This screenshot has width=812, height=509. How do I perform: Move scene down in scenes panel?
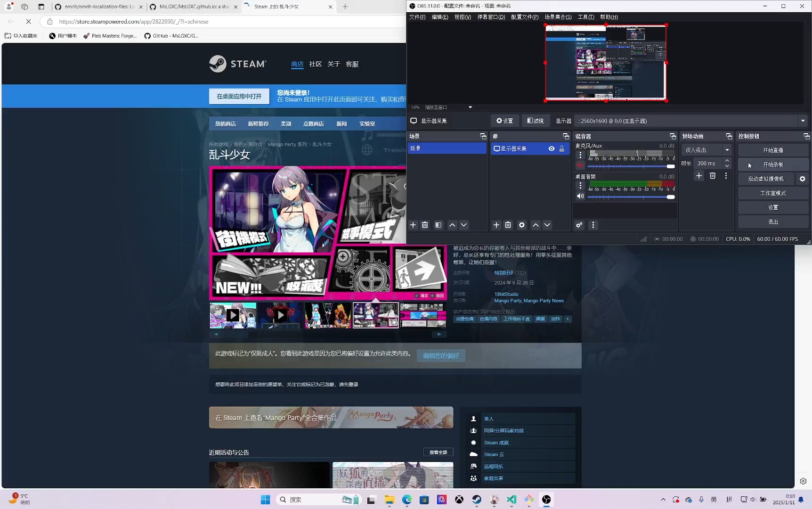[x=463, y=225]
